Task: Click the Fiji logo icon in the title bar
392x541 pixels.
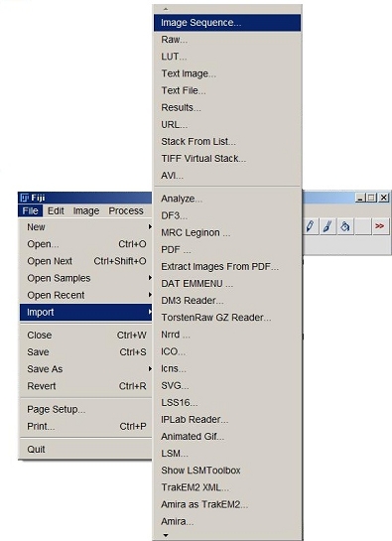Action: (x=24, y=198)
